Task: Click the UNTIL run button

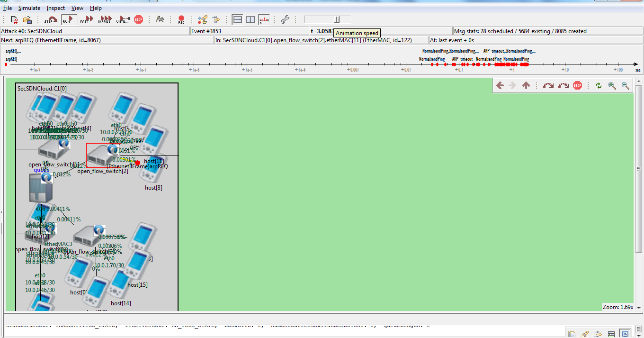Action: click(x=123, y=19)
